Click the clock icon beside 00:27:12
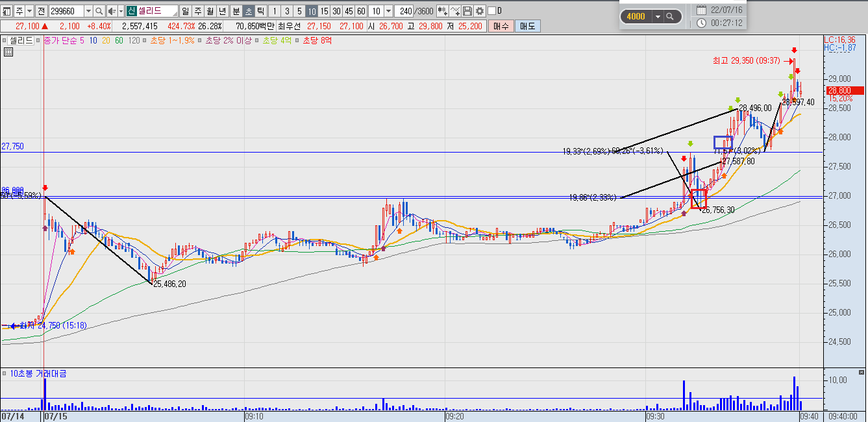 (702, 23)
